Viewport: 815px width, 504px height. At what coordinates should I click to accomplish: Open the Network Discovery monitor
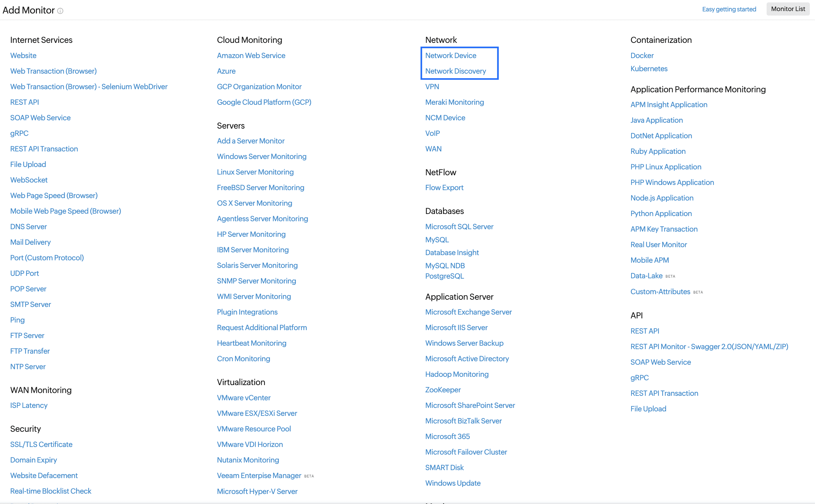455,71
